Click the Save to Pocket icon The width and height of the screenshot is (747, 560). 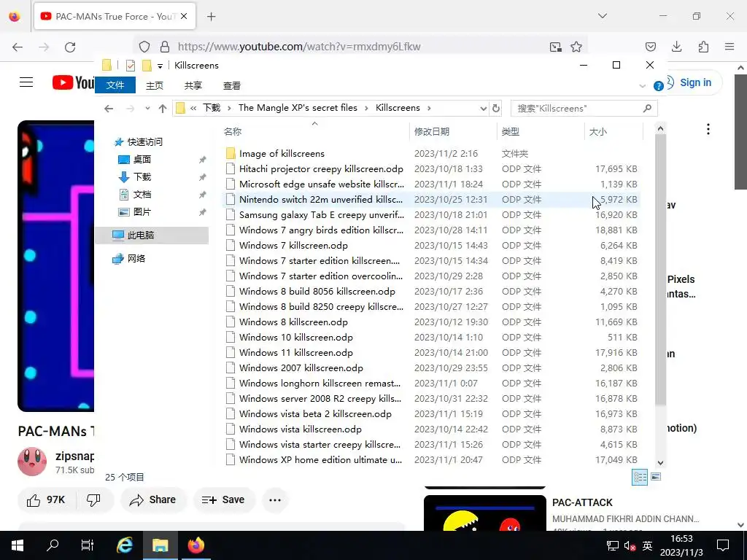[650, 47]
